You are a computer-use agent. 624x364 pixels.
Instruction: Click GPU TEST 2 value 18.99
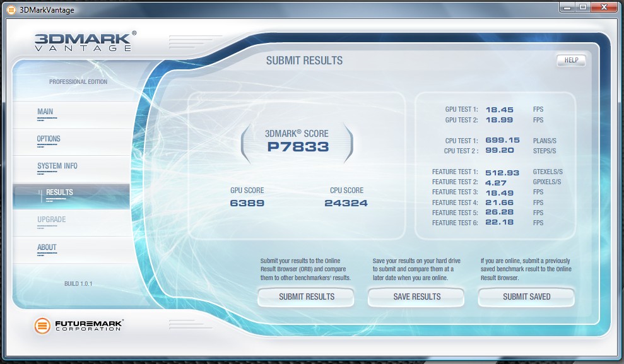[x=500, y=120]
